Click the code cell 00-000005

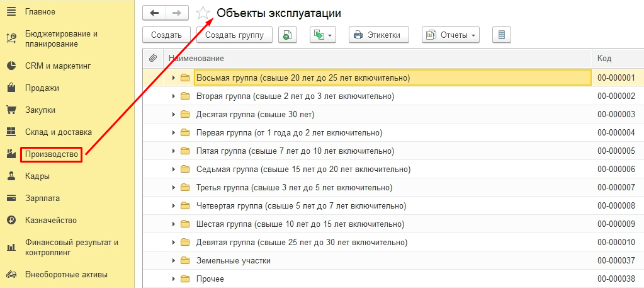pyautogui.click(x=616, y=151)
